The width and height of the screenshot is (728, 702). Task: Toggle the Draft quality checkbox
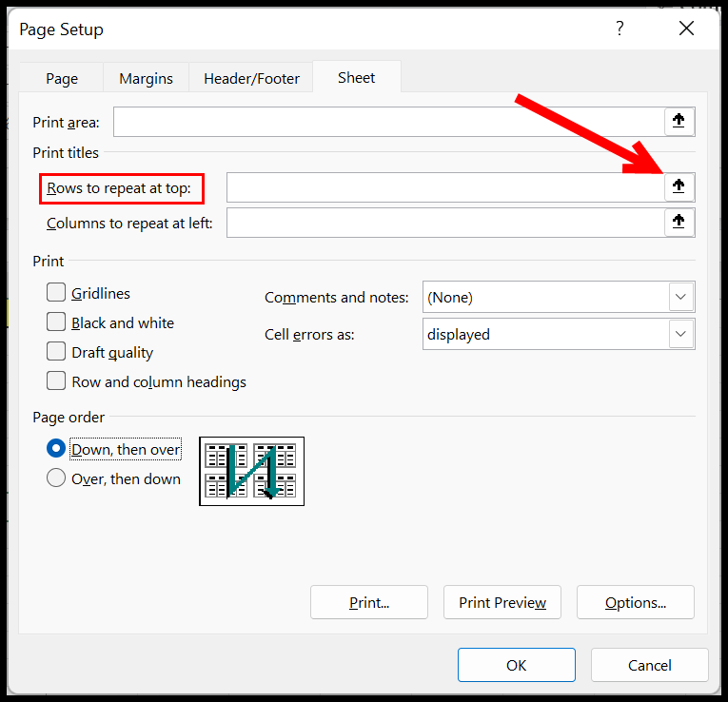click(x=56, y=352)
